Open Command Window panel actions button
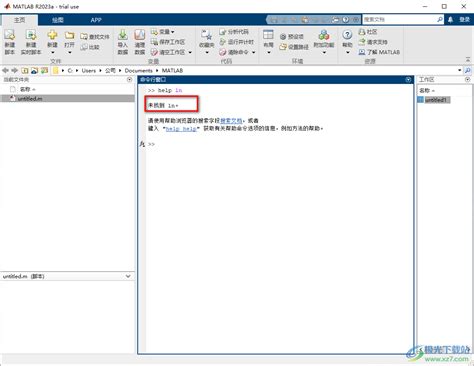Screen dimensions: 474x366 [x=408, y=80]
